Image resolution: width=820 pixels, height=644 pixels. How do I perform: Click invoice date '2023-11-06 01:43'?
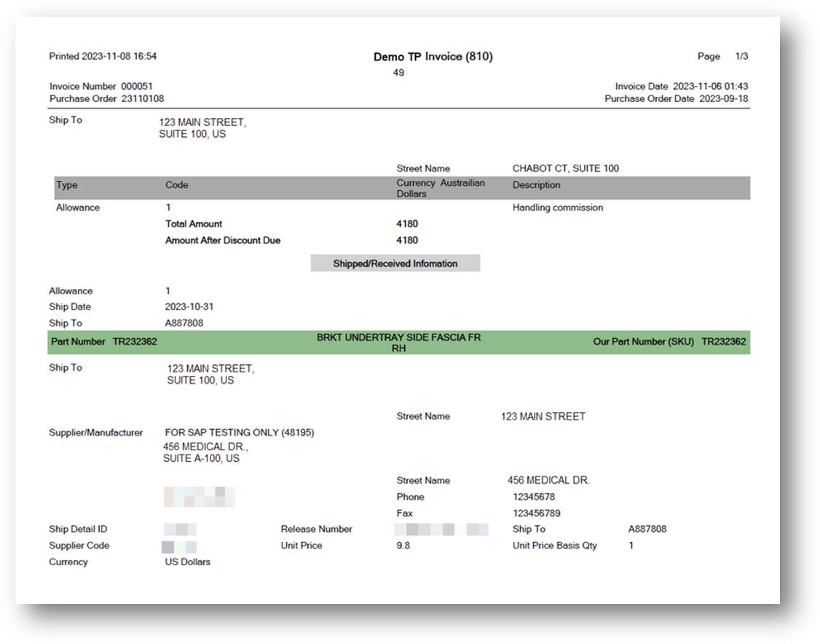click(710, 86)
